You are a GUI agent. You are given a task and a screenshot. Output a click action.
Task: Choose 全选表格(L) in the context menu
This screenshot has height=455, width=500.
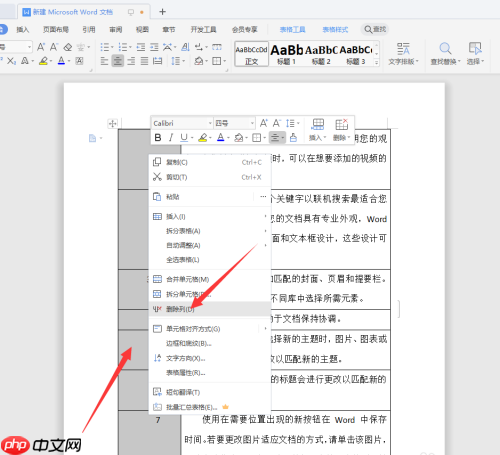(210, 260)
